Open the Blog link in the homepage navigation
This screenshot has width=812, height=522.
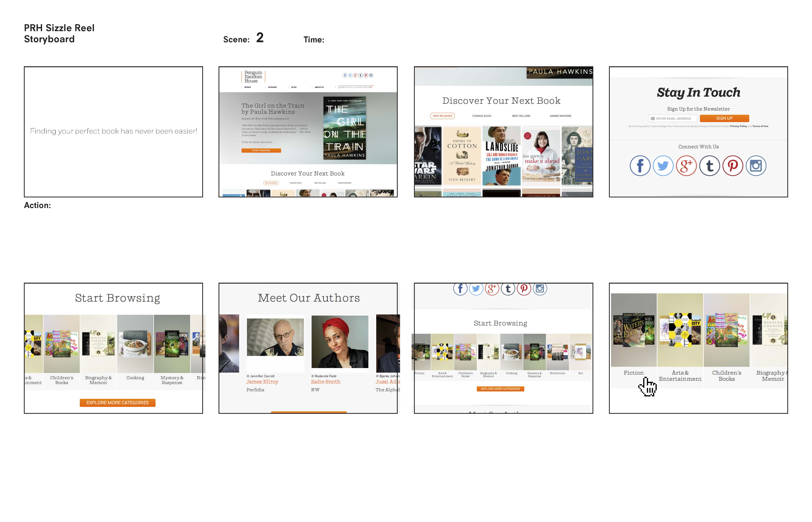click(294, 87)
